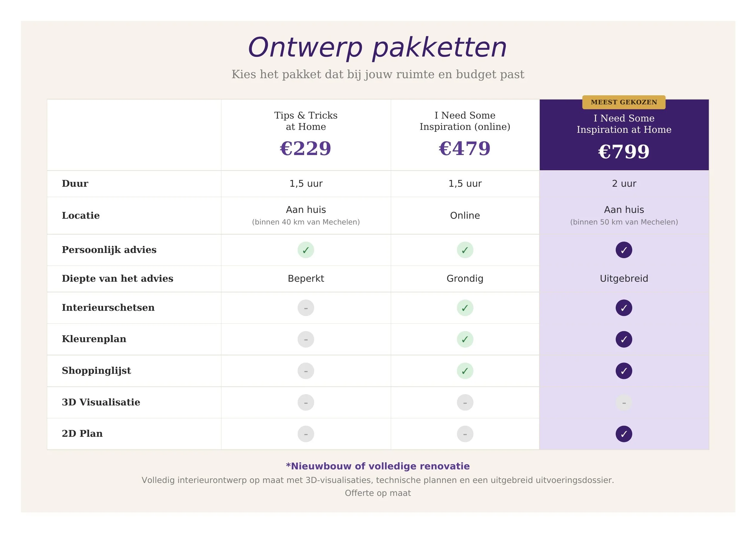Image resolution: width=756 pixels, height=534 pixels.
Task: Click the green checkmark for Interieurschetsen under €479
Action: (x=465, y=308)
